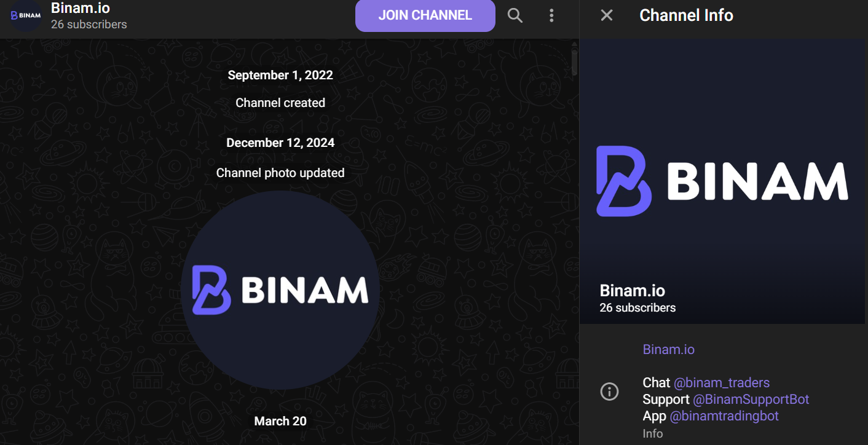Screen dimensions: 868x445
Task: Click the 'Channel created' service message
Action: pos(280,103)
